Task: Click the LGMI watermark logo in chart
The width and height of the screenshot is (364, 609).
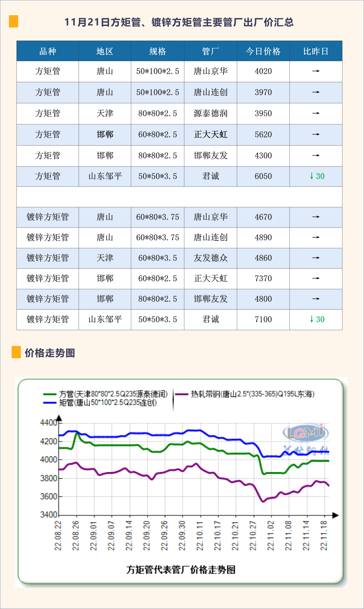Action: (305, 432)
